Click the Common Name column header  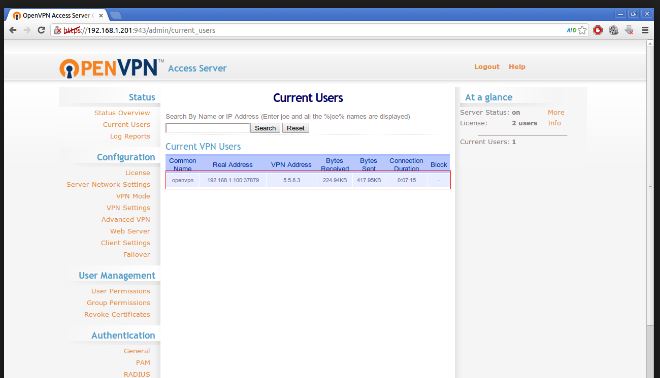point(182,164)
